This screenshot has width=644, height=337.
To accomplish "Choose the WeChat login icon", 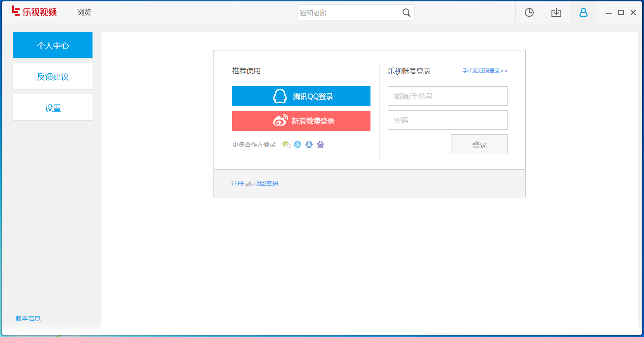I will [x=286, y=144].
